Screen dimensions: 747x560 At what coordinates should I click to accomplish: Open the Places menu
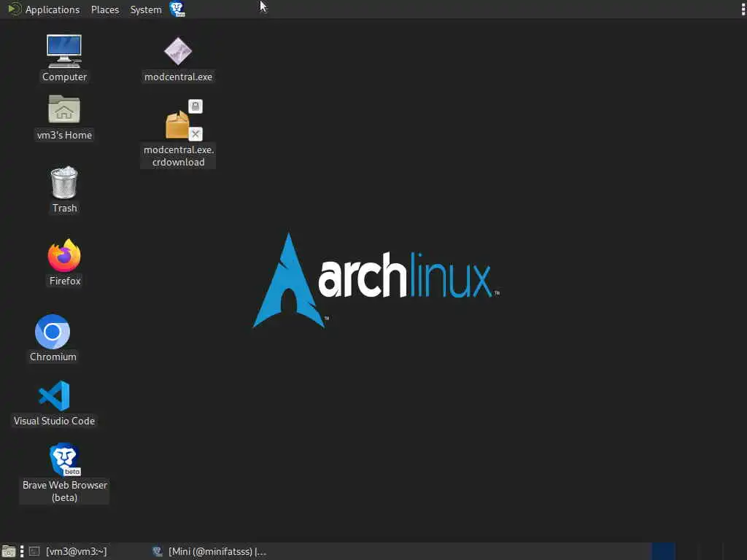105,9
